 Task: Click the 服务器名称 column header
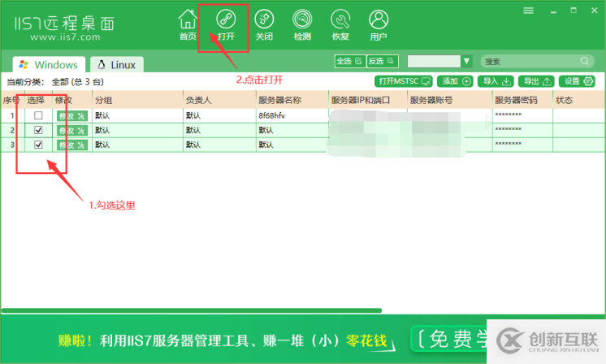(292, 100)
